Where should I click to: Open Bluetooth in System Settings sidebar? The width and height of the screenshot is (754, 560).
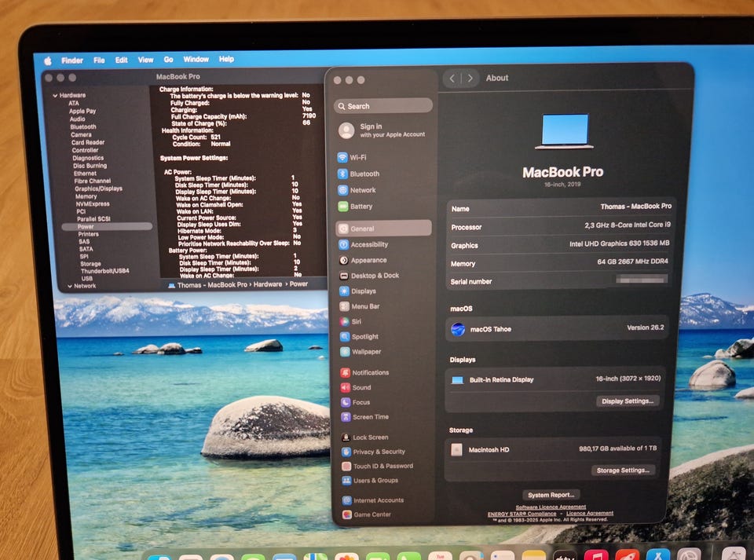tap(359, 174)
